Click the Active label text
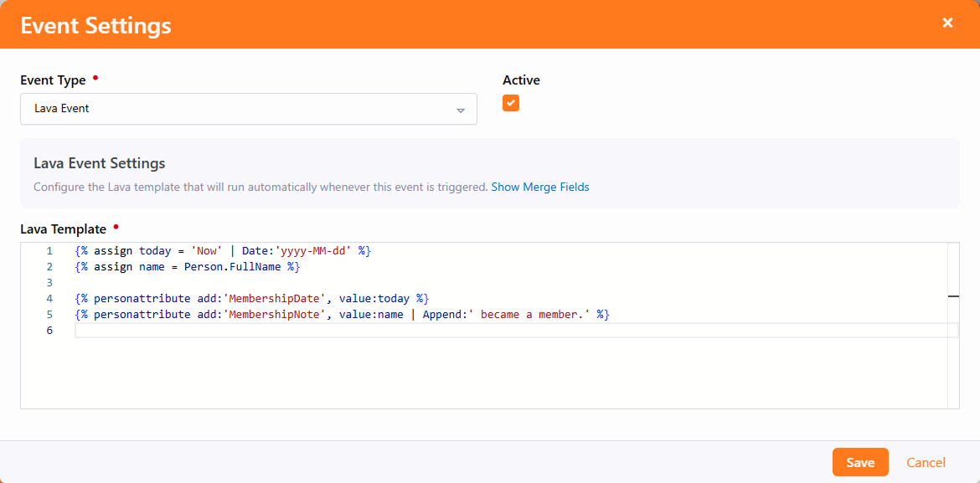Image resolution: width=980 pixels, height=483 pixels. click(x=521, y=80)
